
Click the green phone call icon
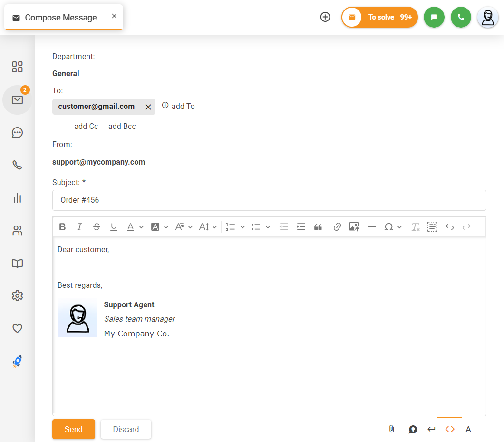460,17
